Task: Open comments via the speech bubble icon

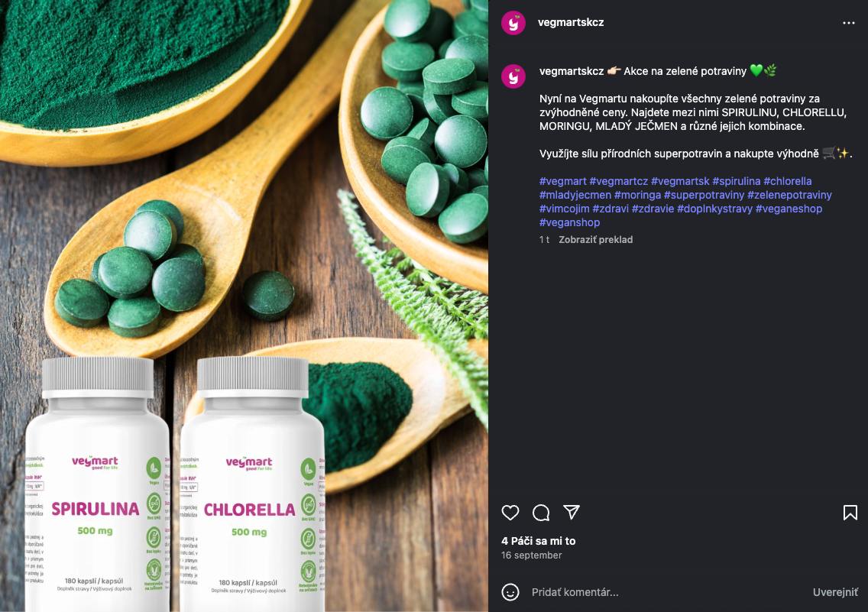Action: pyautogui.click(x=541, y=513)
